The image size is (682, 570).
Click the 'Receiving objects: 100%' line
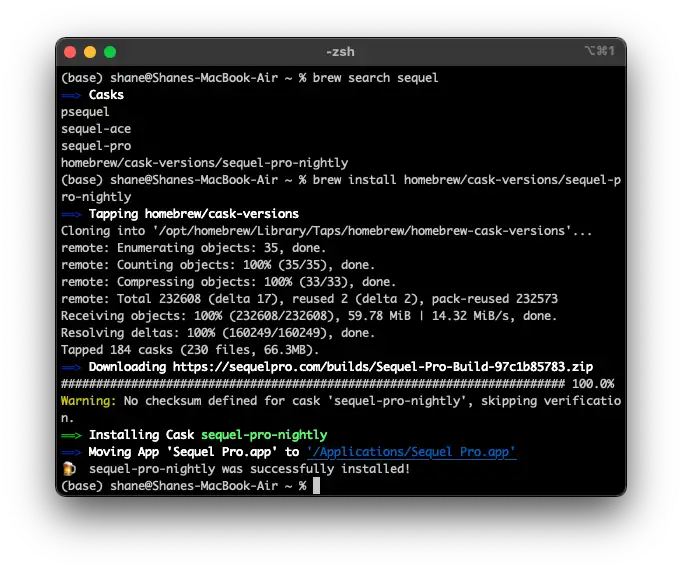point(309,316)
